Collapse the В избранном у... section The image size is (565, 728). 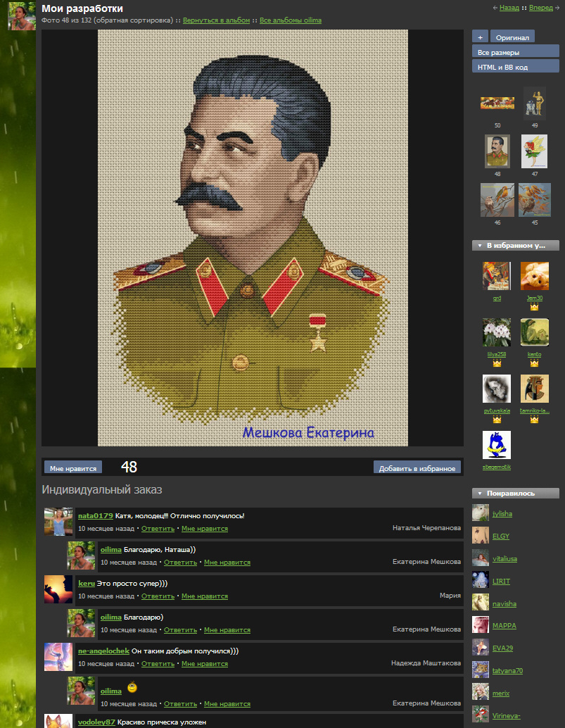[515, 245]
